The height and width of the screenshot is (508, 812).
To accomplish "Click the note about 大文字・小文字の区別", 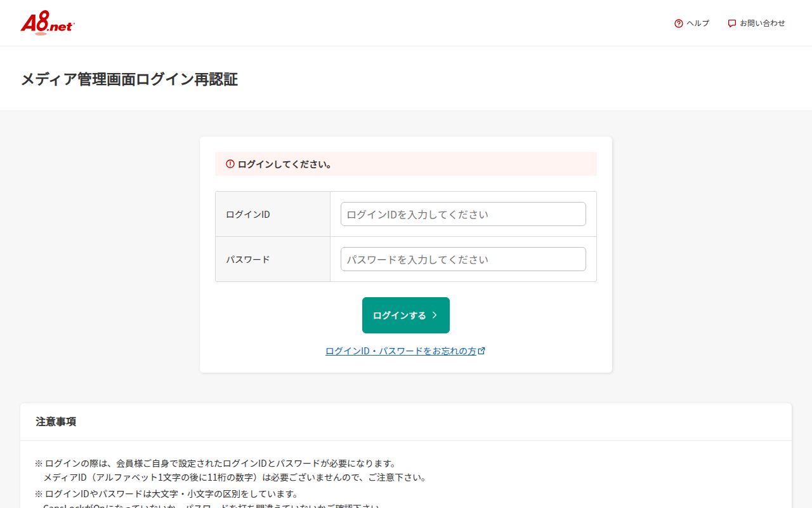I will pyautogui.click(x=166, y=494).
